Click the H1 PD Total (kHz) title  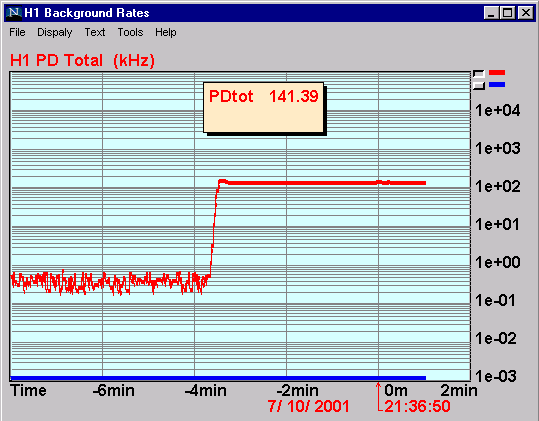82,60
